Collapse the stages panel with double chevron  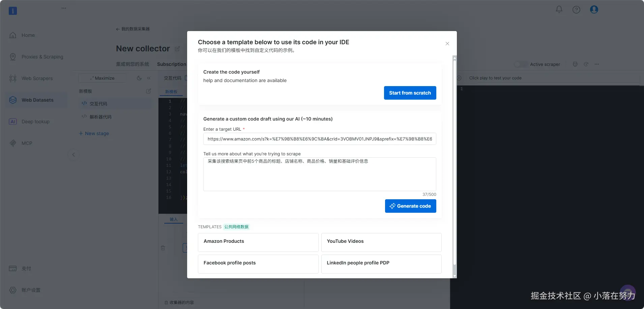[x=149, y=78]
